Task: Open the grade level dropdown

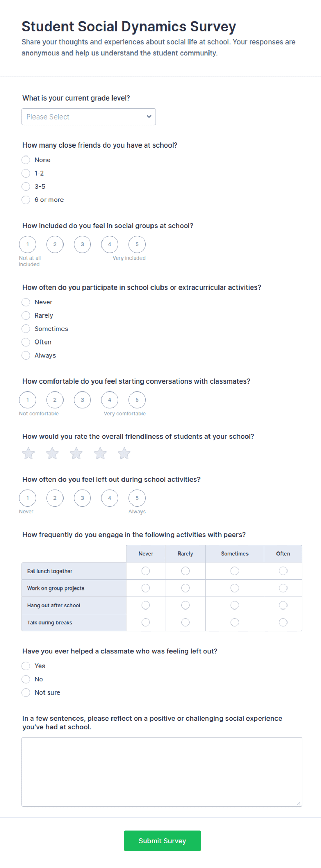Action: 89,117
